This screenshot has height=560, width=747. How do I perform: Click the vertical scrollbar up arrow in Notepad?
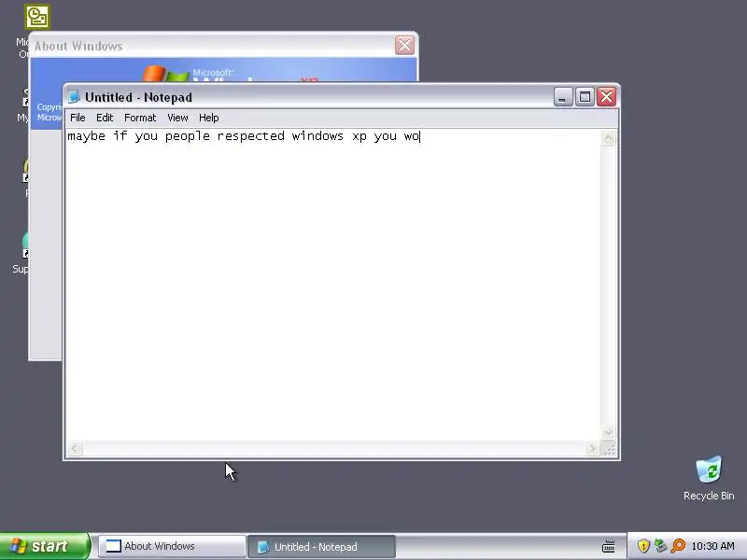click(609, 138)
